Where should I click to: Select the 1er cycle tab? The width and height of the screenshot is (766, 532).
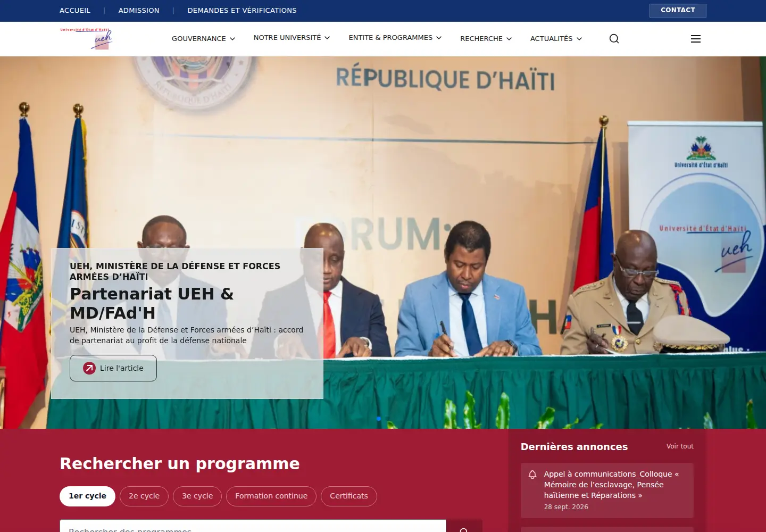[87, 496]
